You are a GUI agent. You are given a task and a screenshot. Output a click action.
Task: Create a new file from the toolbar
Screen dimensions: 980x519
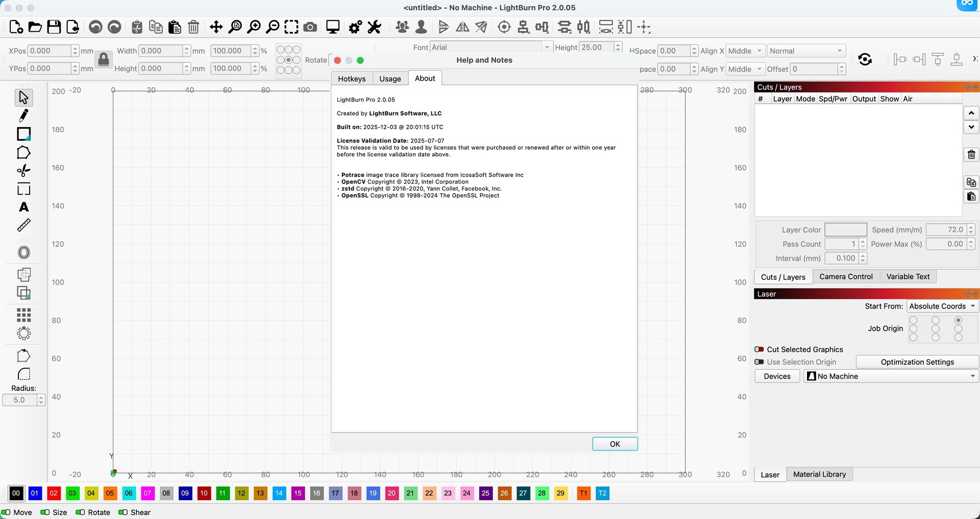16,27
